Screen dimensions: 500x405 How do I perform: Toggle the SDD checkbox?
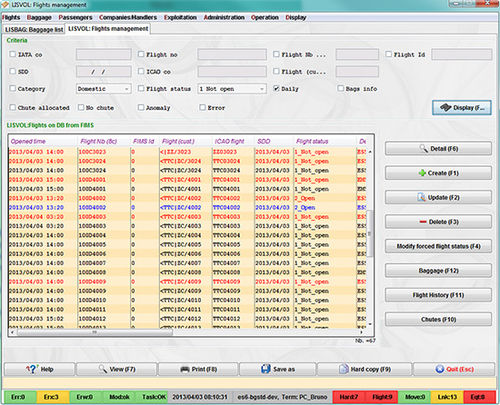(x=13, y=71)
